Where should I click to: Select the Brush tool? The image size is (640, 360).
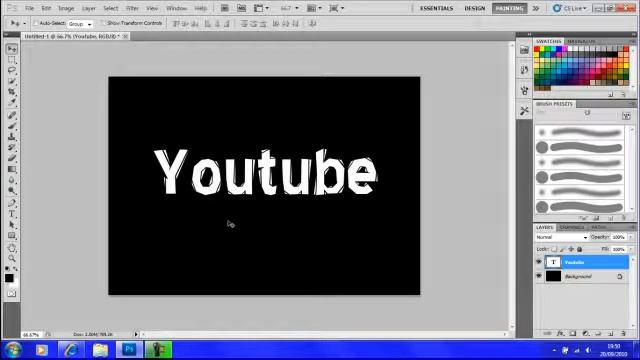coord(12,126)
